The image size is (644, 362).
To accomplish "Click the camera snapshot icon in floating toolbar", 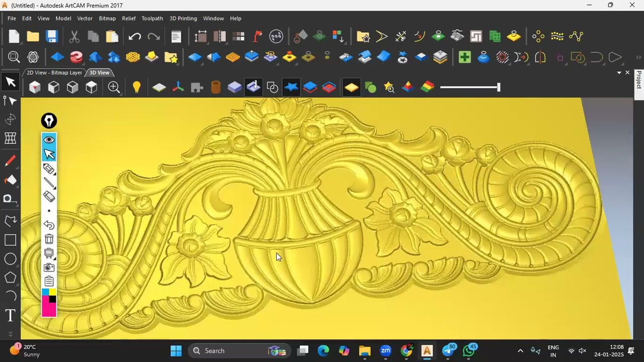I will (49, 267).
